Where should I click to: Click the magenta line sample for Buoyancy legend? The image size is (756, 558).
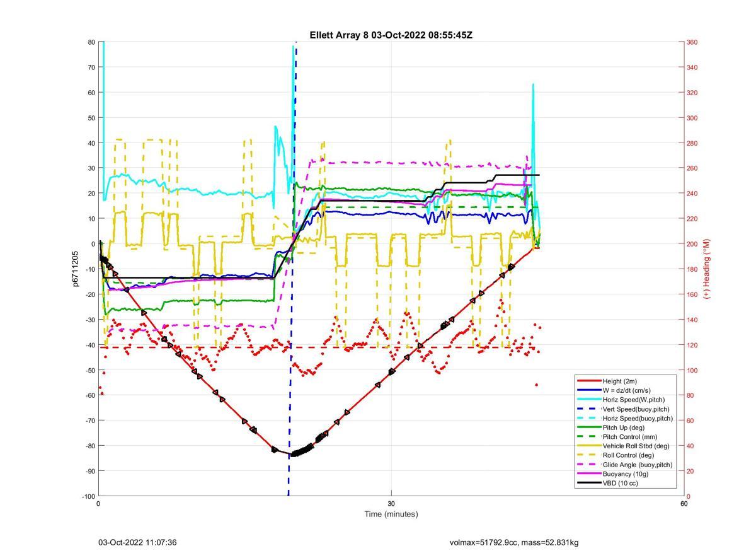tap(588, 474)
